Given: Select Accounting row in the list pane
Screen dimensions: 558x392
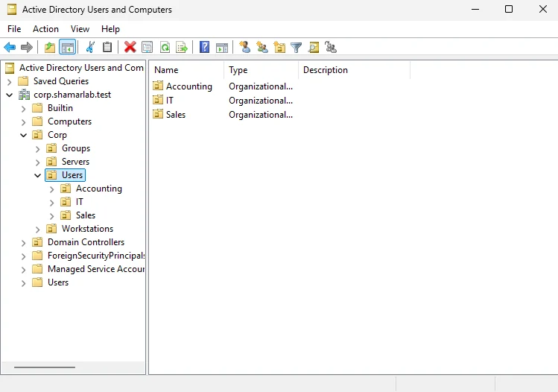Looking at the screenshot, I should click(x=223, y=86).
